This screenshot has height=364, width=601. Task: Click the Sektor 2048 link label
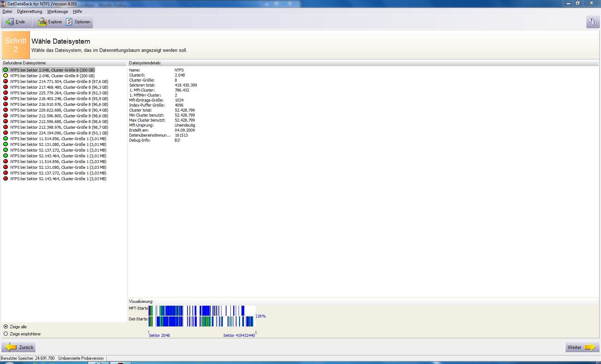coord(159,335)
